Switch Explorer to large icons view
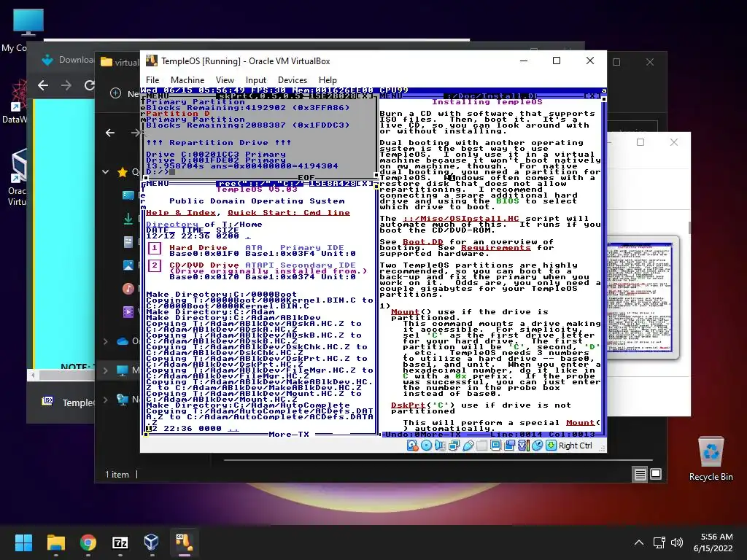The width and height of the screenshot is (747, 560). (x=656, y=474)
